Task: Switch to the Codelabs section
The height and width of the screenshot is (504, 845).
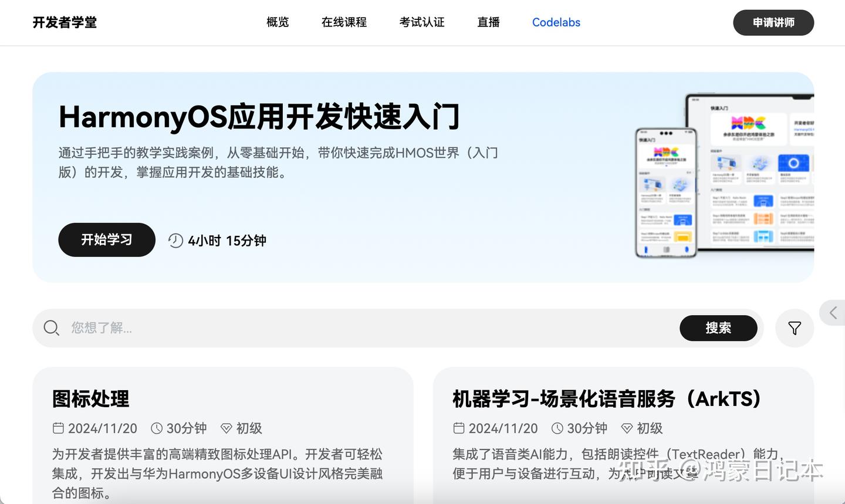Action: tap(556, 22)
